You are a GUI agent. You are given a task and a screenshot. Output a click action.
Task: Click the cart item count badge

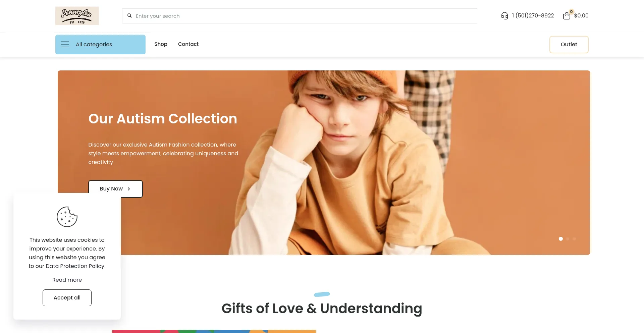(x=571, y=12)
